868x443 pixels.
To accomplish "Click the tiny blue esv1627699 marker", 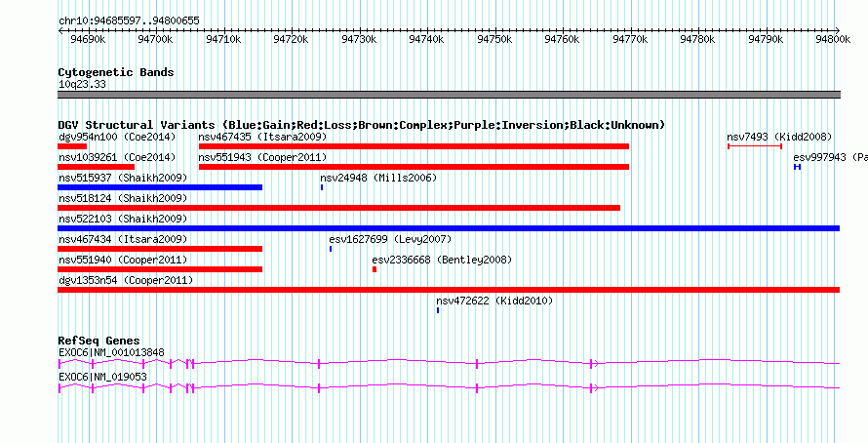I will click(331, 249).
